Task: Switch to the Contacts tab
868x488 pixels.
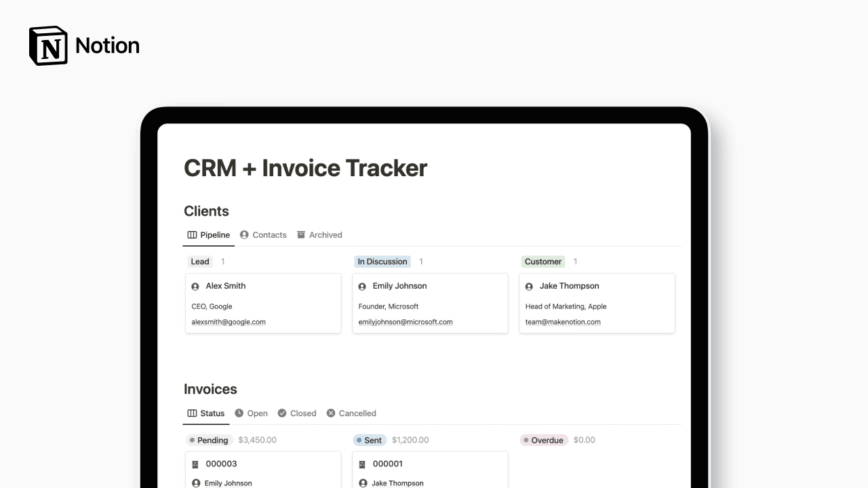Action: point(269,235)
